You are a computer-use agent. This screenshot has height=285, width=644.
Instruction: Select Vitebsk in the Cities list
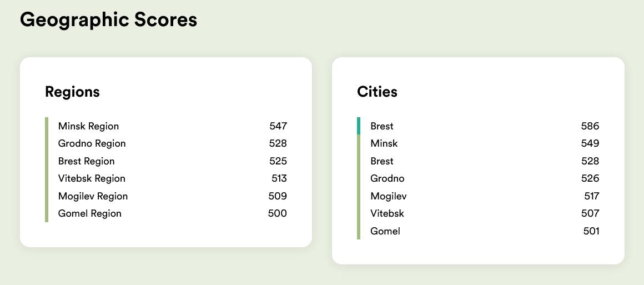tap(387, 213)
